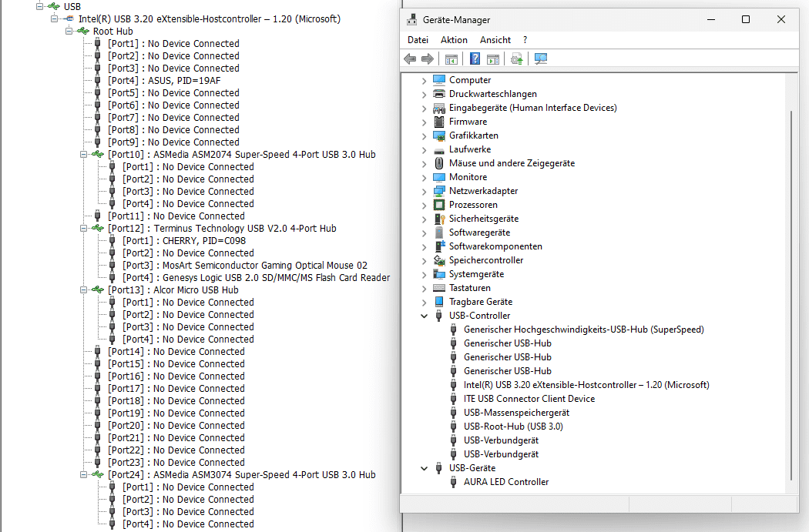Collapse the Port24 ASMedia ASM3074 hub node

coord(83,475)
